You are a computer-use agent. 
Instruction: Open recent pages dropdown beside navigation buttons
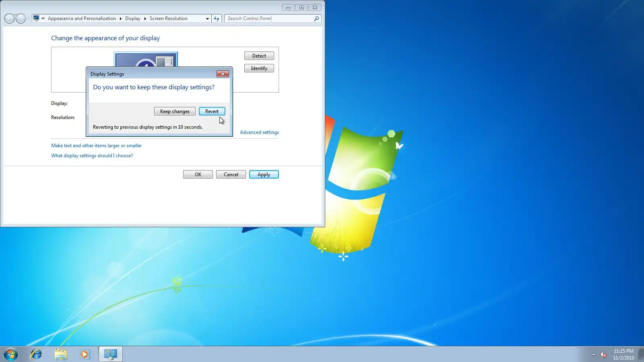(29, 19)
